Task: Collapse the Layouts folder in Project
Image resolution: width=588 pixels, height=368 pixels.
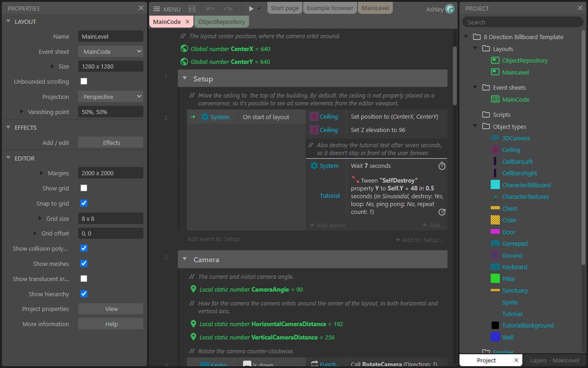Action: 475,48
